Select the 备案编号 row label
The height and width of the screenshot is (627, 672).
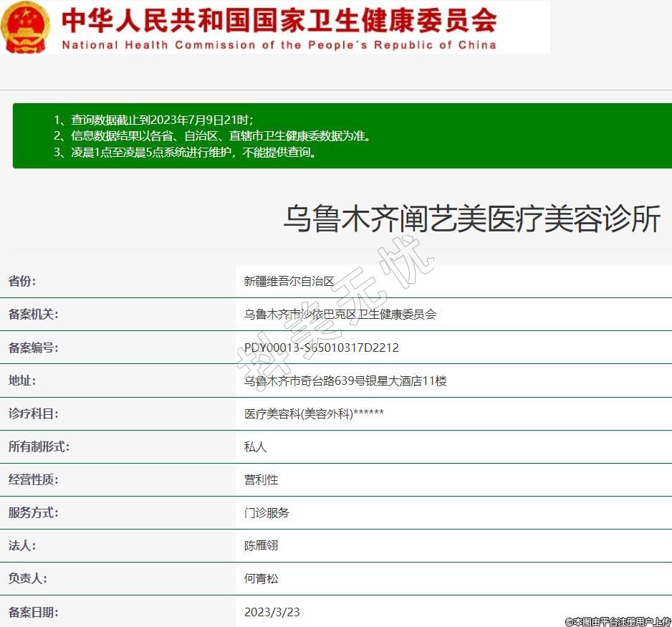tap(33, 348)
